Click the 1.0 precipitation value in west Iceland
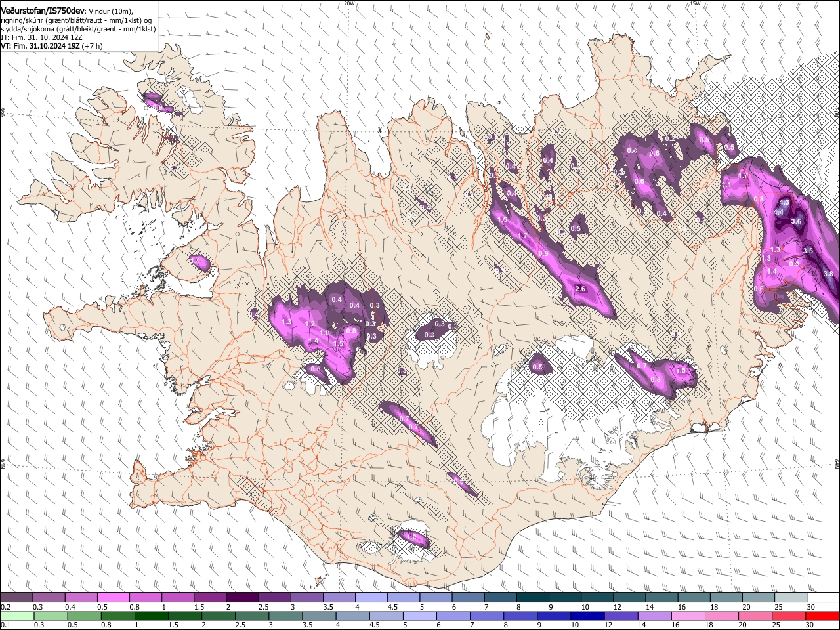 324,333
